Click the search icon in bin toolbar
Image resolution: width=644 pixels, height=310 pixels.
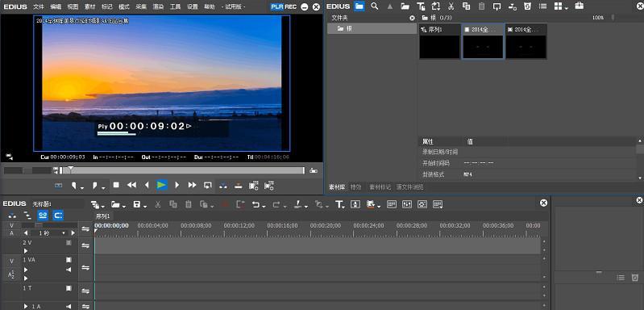click(x=375, y=6)
